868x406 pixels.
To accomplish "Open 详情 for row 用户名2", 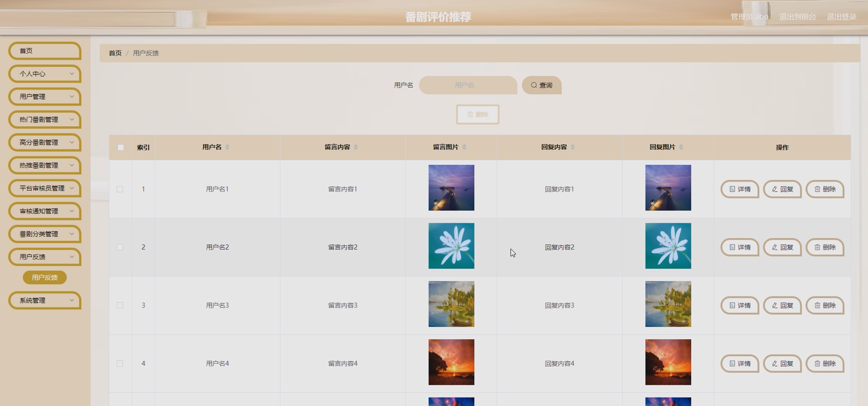I will [x=740, y=247].
